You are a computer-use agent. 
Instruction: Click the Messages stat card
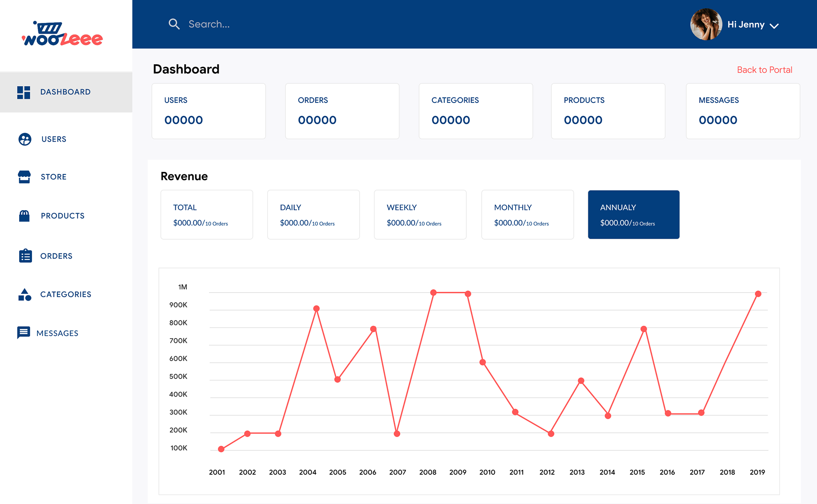[x=743, y=111]
